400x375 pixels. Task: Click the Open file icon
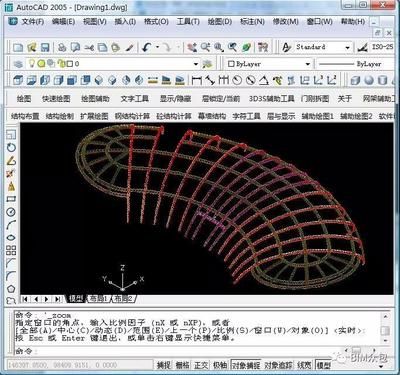32,47
